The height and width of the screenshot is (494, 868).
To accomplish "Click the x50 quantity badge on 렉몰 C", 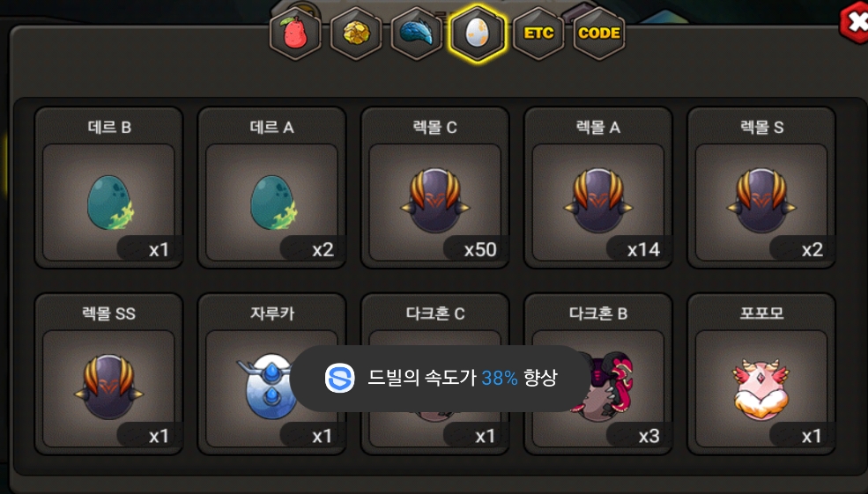I will [477, 249].
